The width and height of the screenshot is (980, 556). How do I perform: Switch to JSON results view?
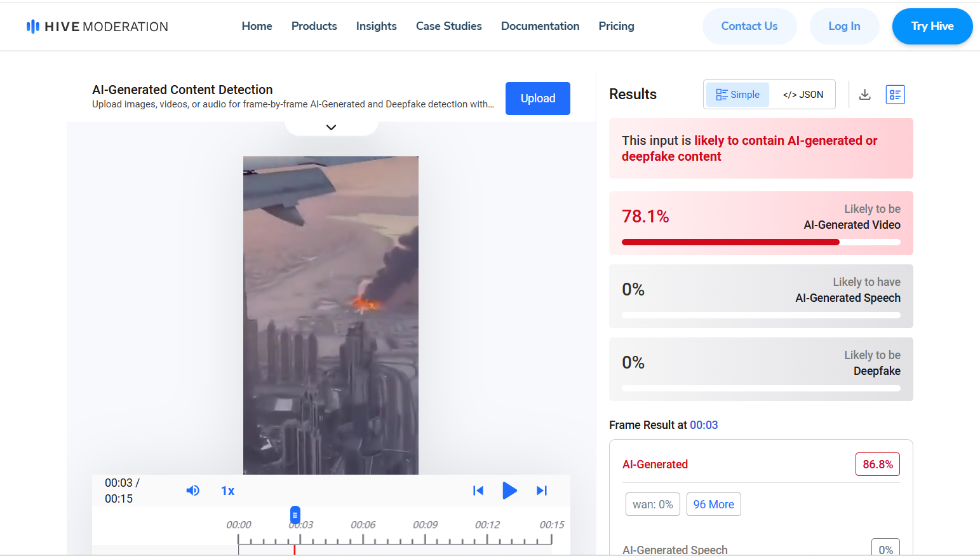[803, 95]
